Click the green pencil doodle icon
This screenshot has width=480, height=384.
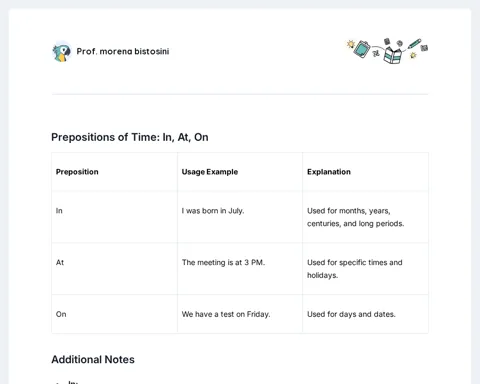click(414, 44)
